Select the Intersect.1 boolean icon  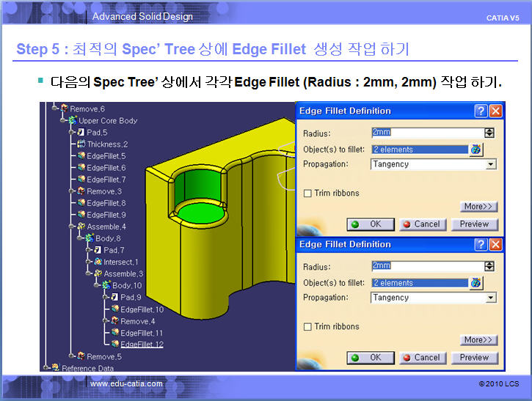coord(98,261)
